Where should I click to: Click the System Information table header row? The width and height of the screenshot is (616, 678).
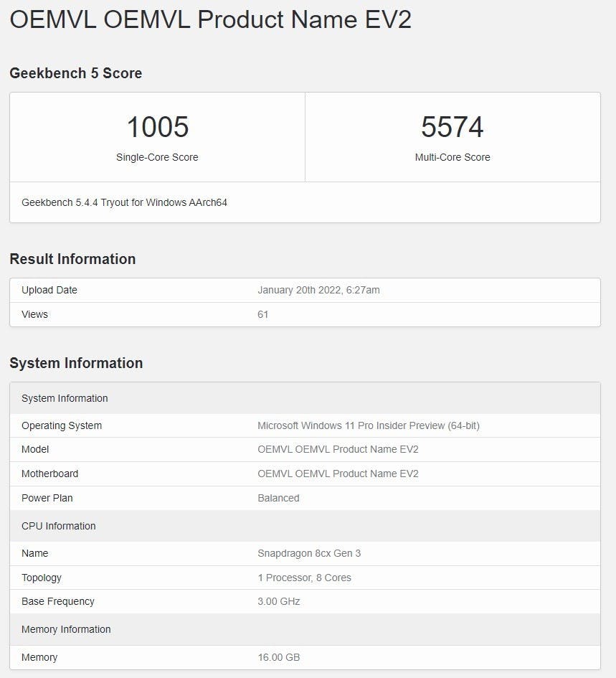pyautogui.click(x=305, y=398)
